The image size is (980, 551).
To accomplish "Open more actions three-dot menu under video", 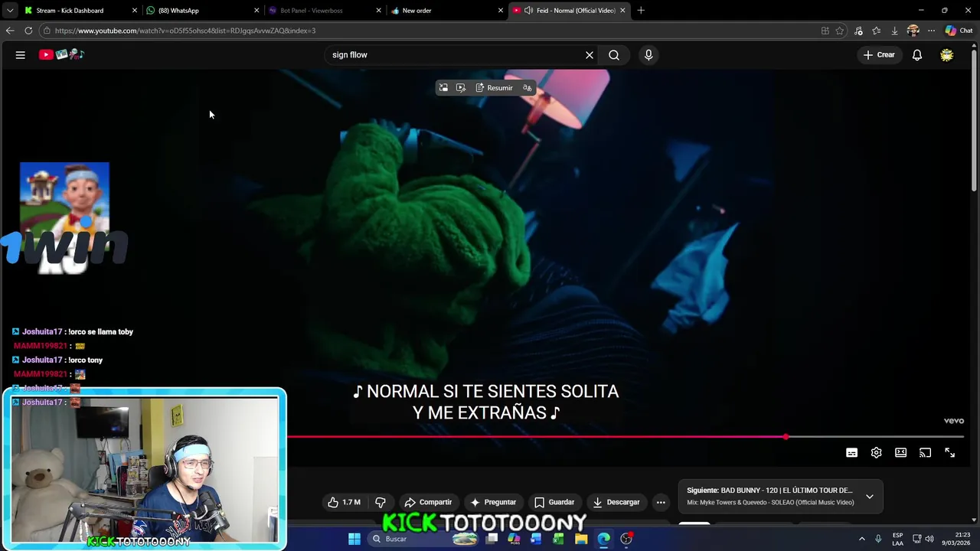I will pos(661,502).
